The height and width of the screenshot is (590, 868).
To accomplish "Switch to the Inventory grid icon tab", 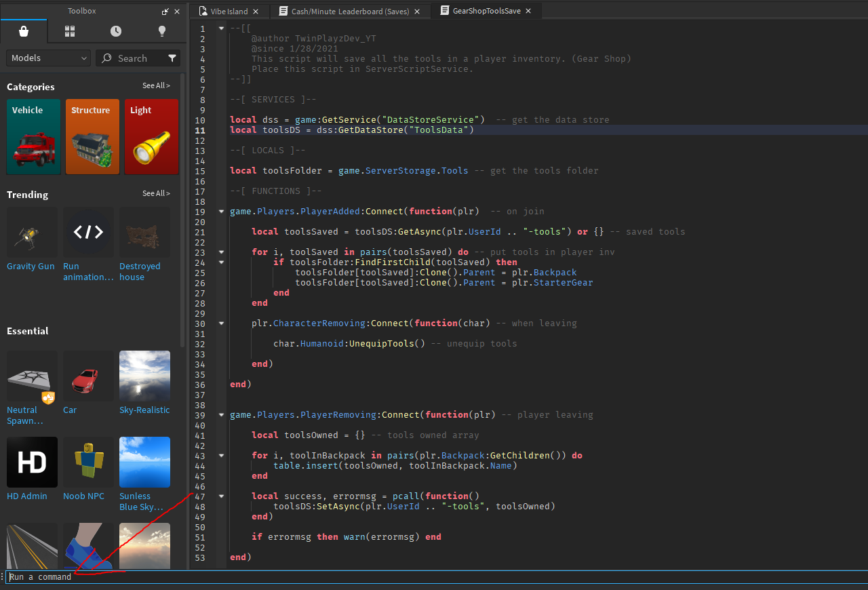I will pos(70,31).
